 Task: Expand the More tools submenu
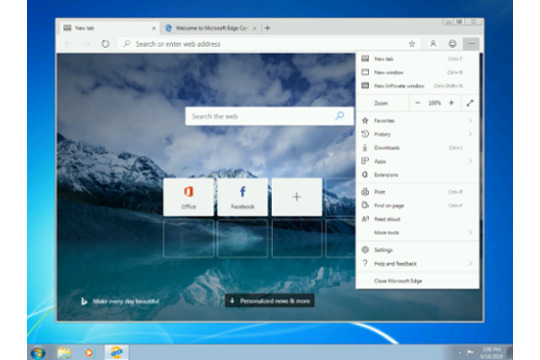417,233
